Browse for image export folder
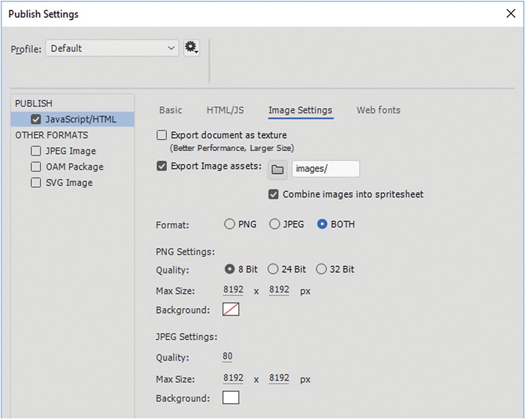The width and height of the screenshot is (526, 420). [x=277, y=169]
